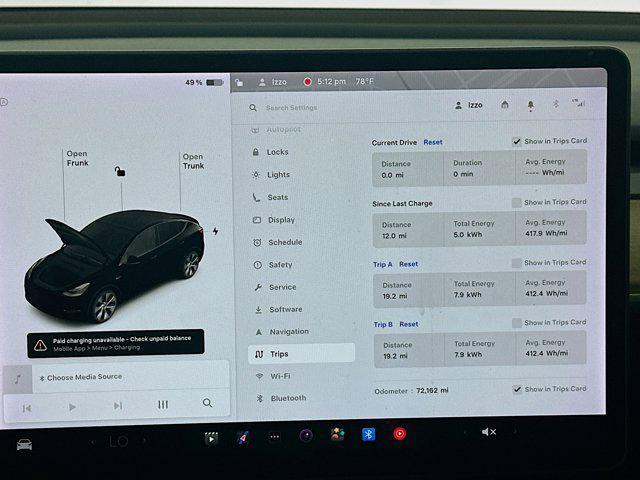Tap Bluetooth icon in settings header
The image size is (640, 480).
[556, 104]
